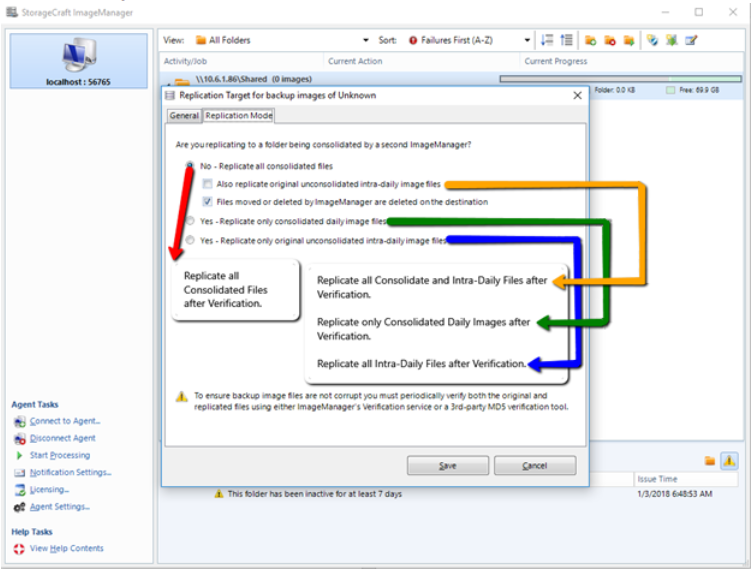Open the Agent Settings link
751x570 pixels.
[60, 507]
